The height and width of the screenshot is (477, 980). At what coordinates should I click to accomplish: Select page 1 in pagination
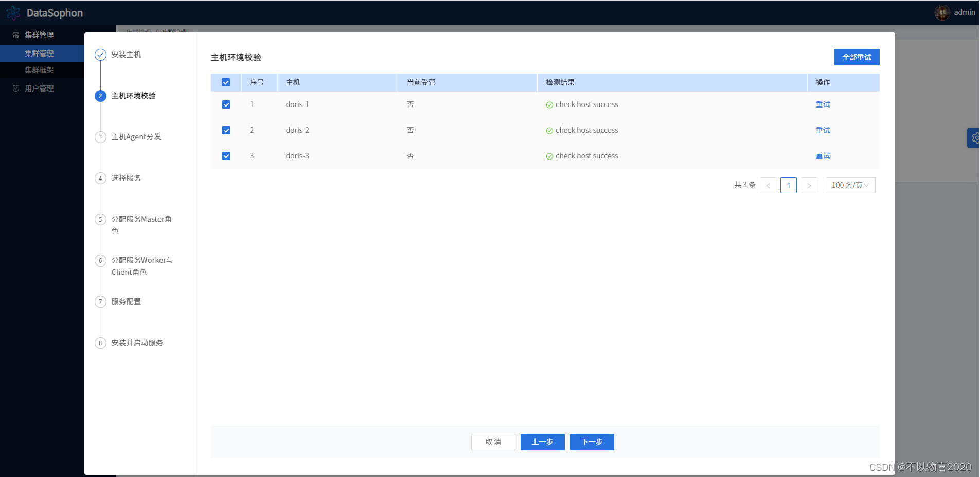pos(789,185)
